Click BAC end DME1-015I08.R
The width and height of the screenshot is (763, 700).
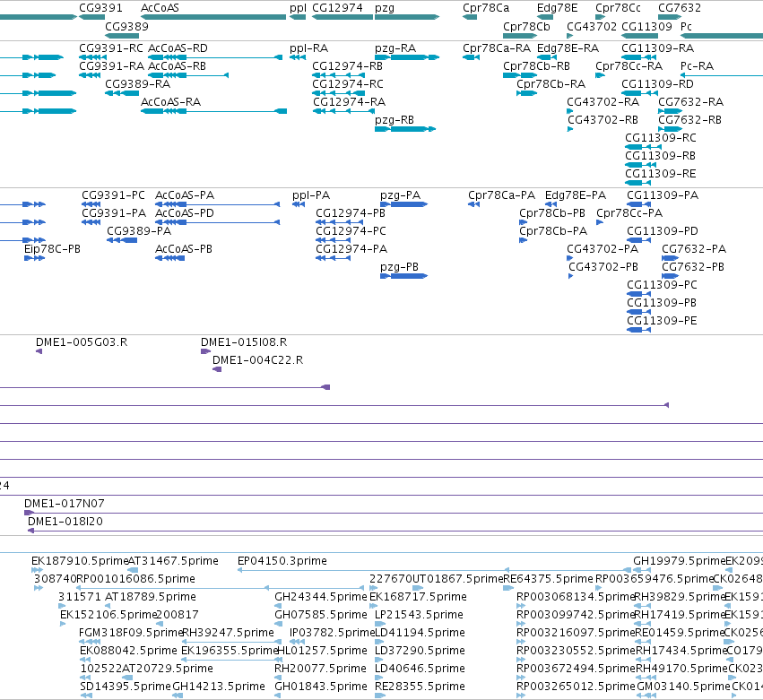pos(206,351)
